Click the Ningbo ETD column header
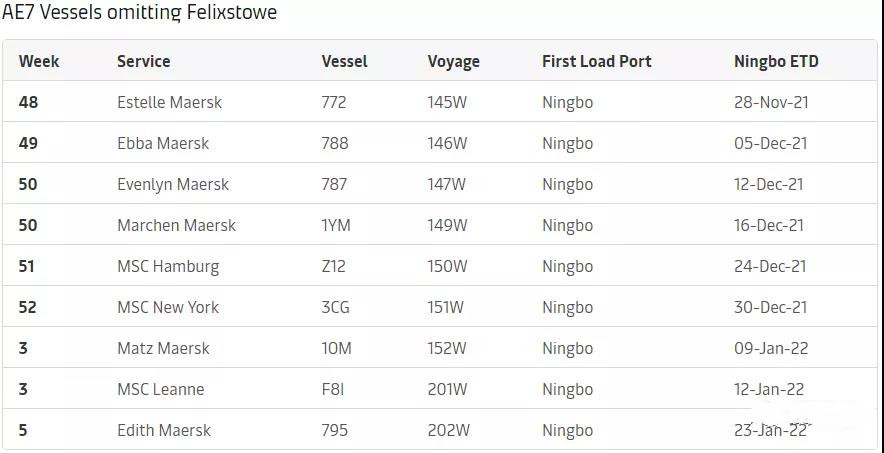Image resolution: width=884 pixels, height=453 pixels. [776, 61]
